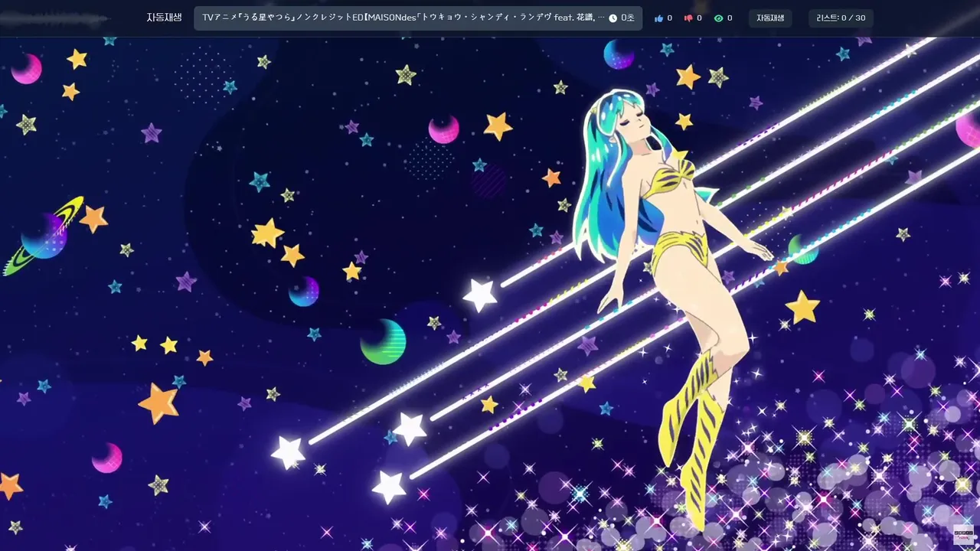Click the video frame with the green-haired character
Viewport: 980px width, 551px height.
pos(490,294)
